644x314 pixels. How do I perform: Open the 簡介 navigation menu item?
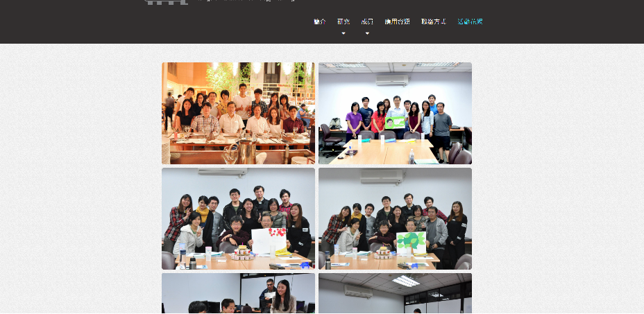coord(319,21)
